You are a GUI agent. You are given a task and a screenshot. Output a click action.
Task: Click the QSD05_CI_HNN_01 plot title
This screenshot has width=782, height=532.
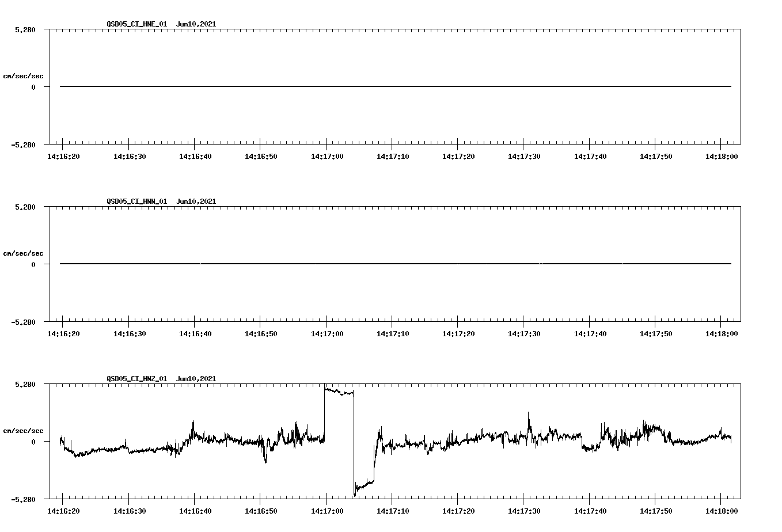tap(161, 202)
